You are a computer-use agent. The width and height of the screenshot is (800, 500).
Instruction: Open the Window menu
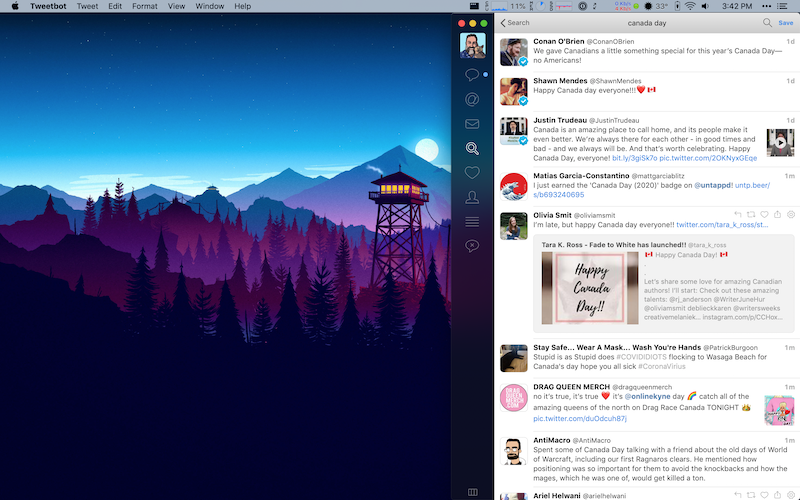coord(210,6)
